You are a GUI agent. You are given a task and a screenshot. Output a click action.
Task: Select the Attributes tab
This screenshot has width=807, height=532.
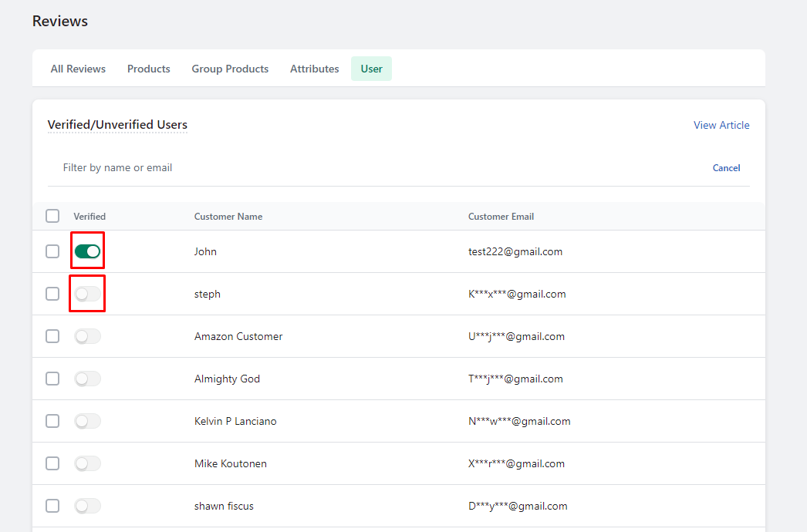point(314,69)
